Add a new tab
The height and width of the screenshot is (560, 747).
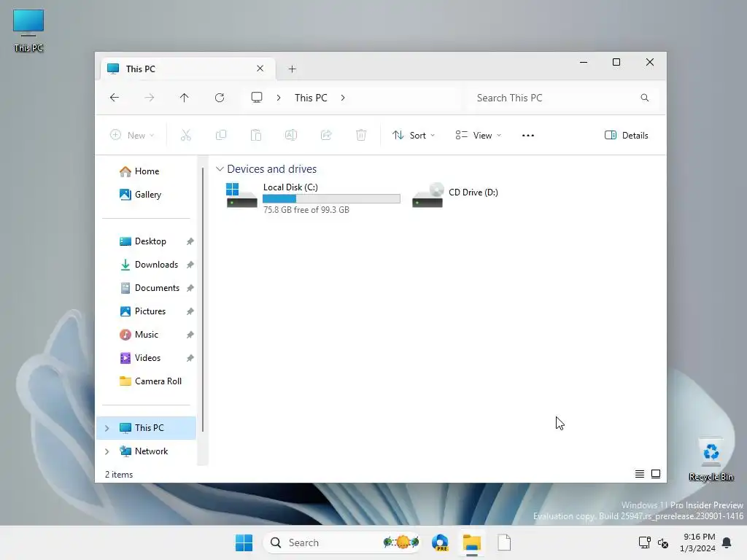pyautogui.click(x=292, y=69)
